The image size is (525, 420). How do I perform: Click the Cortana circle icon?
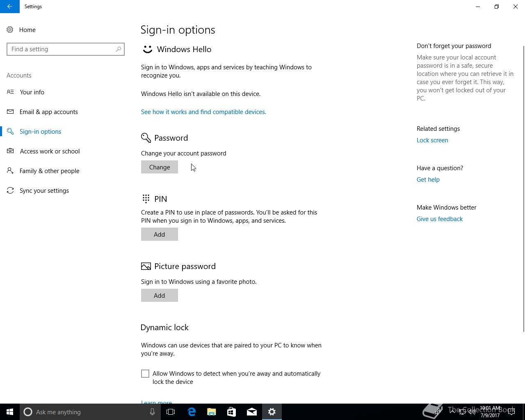coord(28,412)
